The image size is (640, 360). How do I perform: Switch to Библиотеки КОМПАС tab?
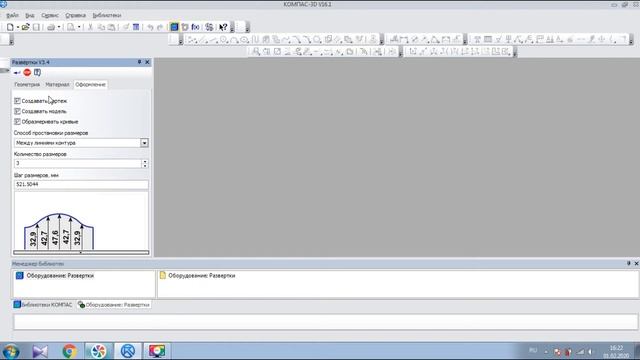[43, 305]
